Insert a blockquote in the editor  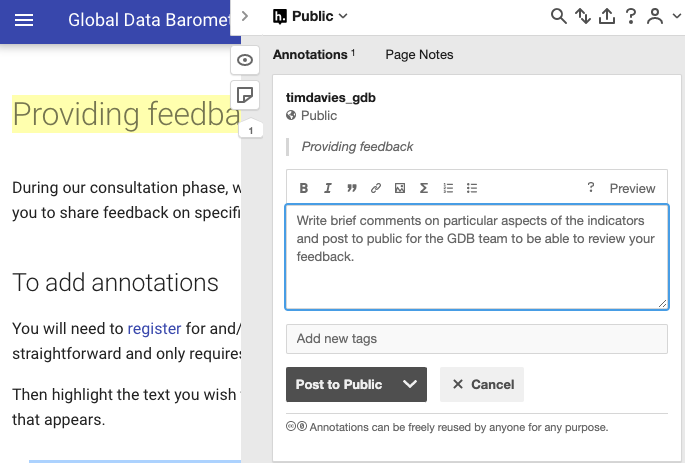point(352,188)
